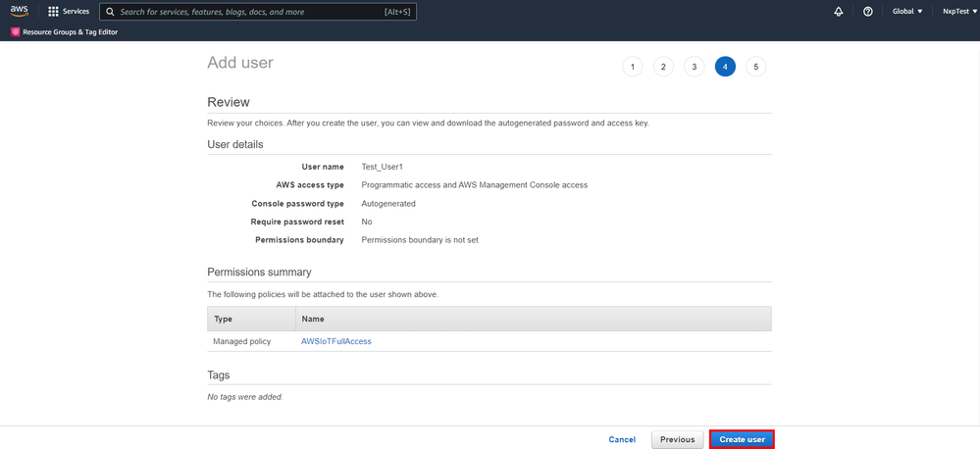Screen dimensions: 980x449
Task: Click the Cancel link
Action: 622,440
